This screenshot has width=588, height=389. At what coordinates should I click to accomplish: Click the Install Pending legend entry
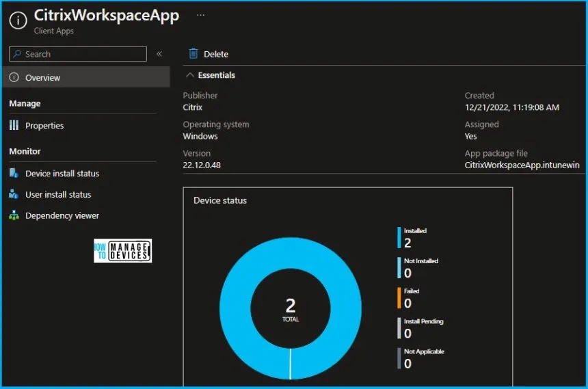coord(423,328)
